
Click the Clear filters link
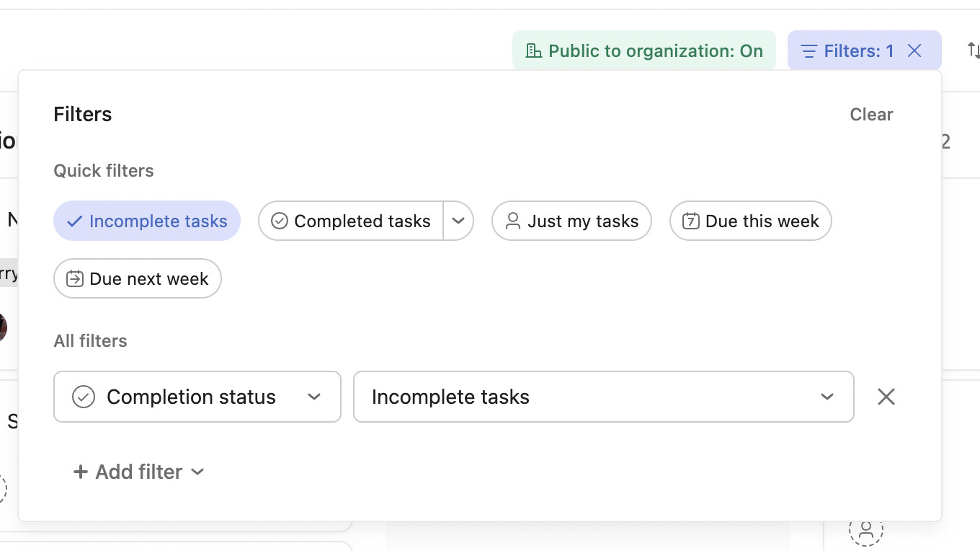(871, 115)
